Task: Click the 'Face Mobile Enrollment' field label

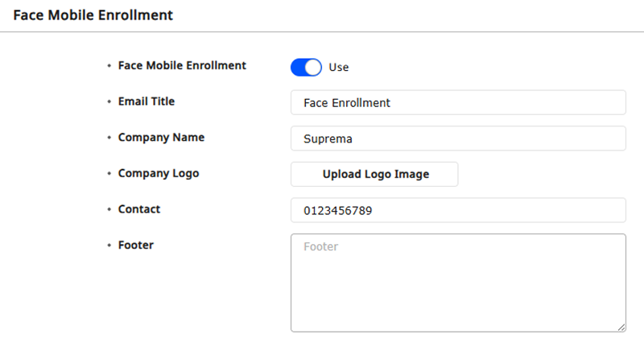Action: coord(182,66)
